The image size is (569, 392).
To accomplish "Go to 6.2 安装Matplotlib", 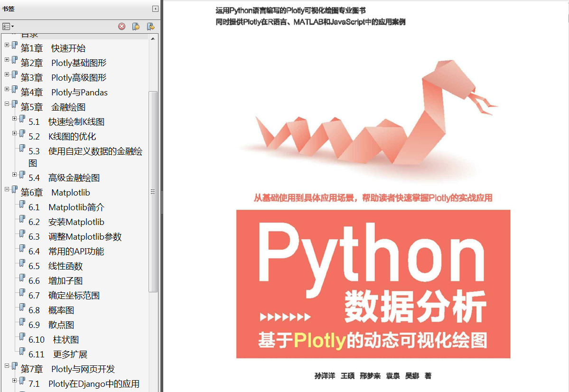I will pyautogui.click(x=66, y=222).
